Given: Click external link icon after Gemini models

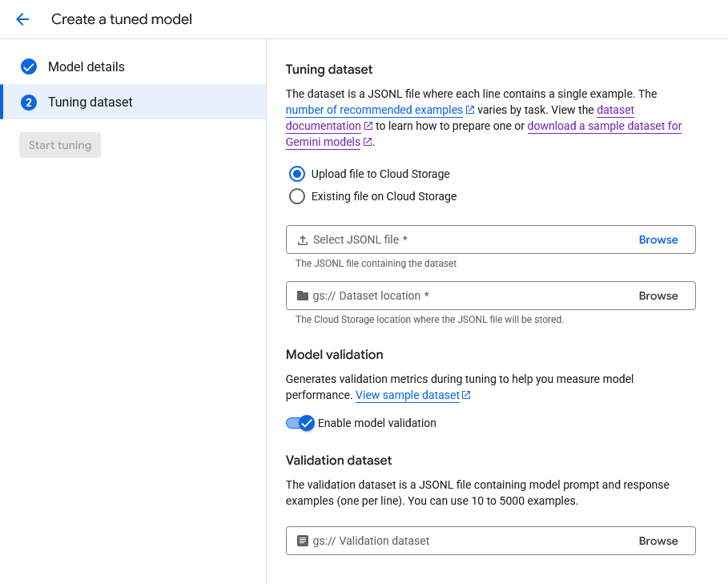Looking at the screenshot, I should click(368, 143).
